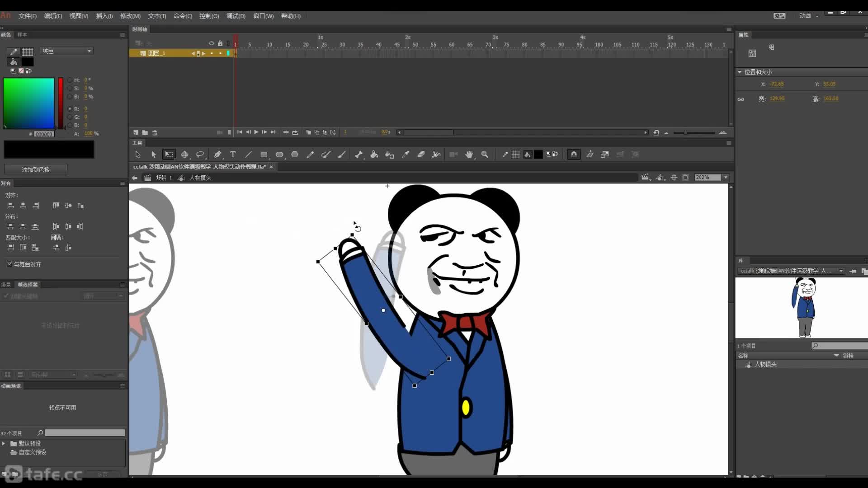Click the Delete Layer trash icon

point(155,132)
